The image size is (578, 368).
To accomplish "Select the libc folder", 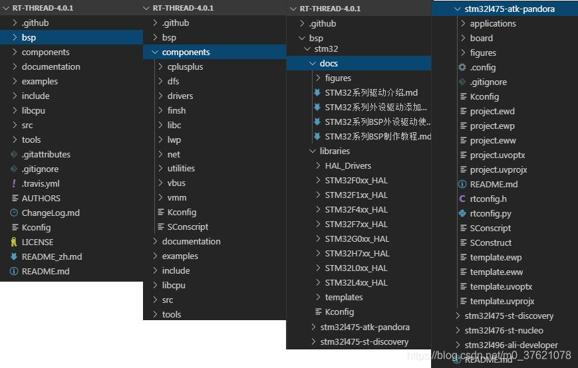I will tap(174, 125).
